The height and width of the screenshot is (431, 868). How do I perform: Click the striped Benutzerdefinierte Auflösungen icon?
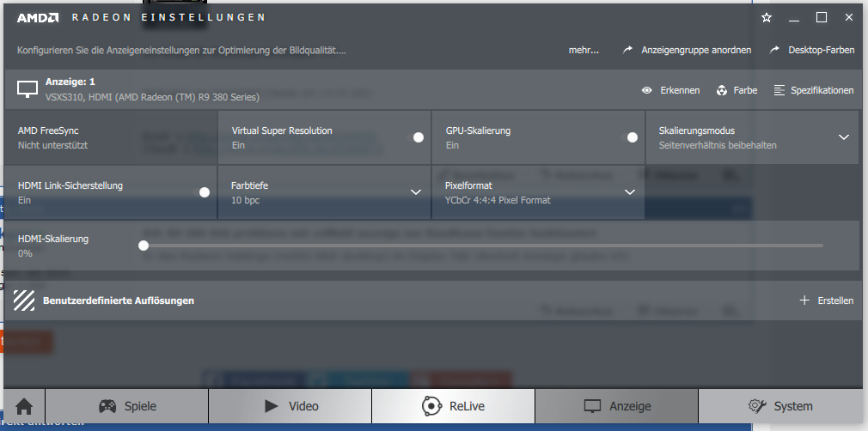(24, 300)
